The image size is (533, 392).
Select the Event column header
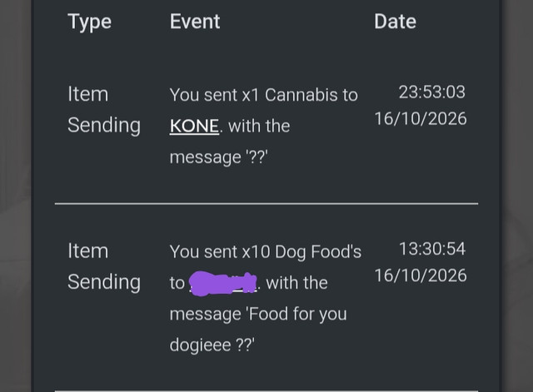[x=195, y=22]
